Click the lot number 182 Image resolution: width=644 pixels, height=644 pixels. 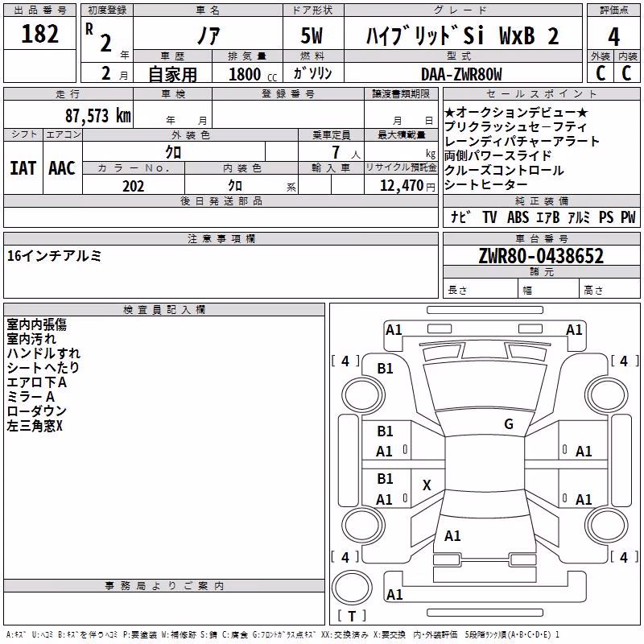click(x=39, y=34)
